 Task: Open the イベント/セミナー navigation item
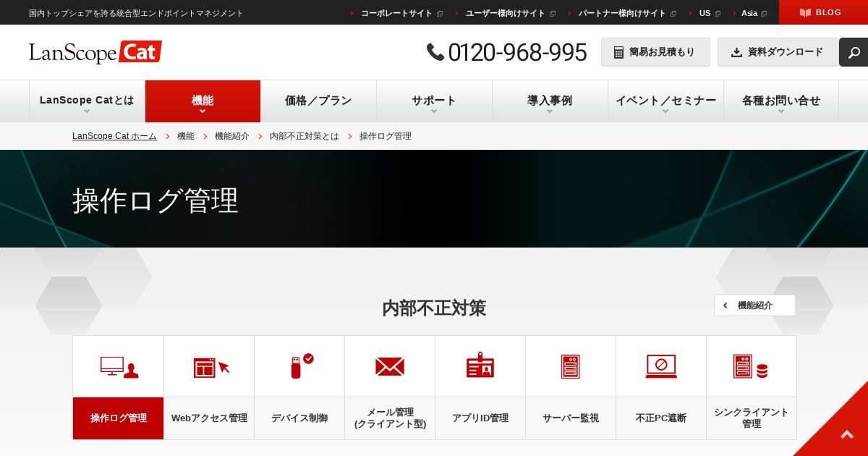click(665, 101)
